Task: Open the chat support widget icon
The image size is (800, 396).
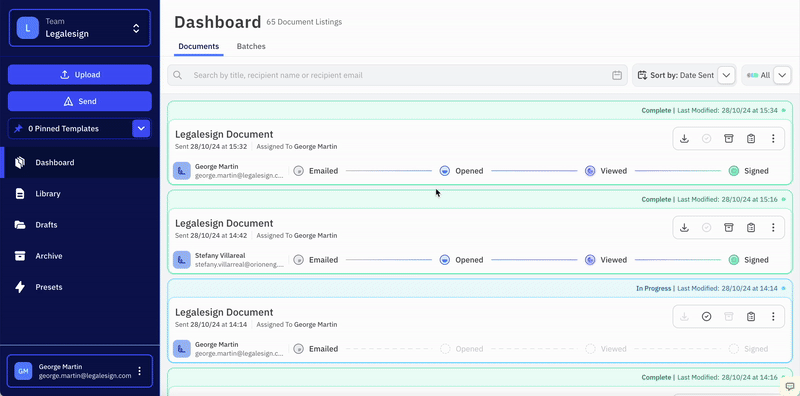Action: tap(790, 386)
